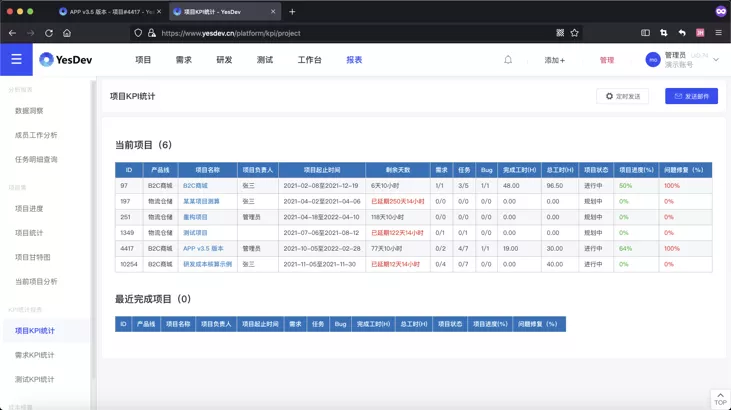Go to browser home page
This screenshot has width=731, height=410.
tap(67, 33)
